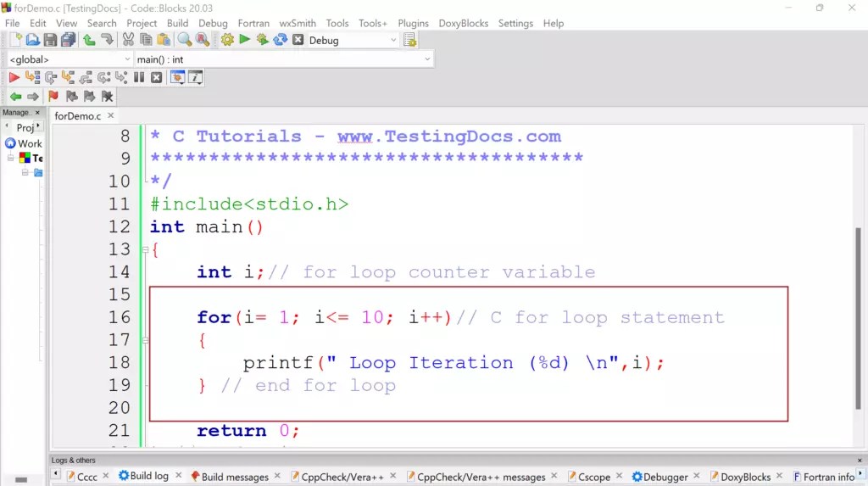Go to previous bookmark flag icon
Image resolution: width=868 pixels, height=486 pixels.
click(x=71, y=97)
